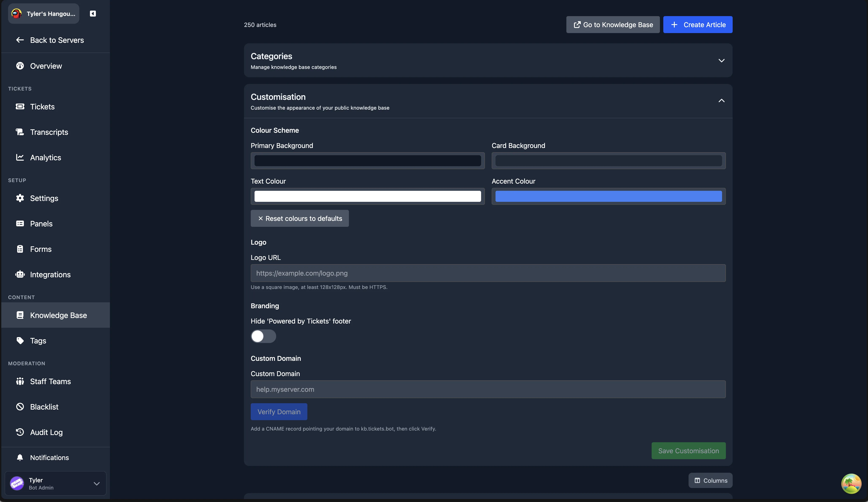Open the Card Background colour swatch
The width and height of the screenshot is (868, 502).
pos(608,160)
